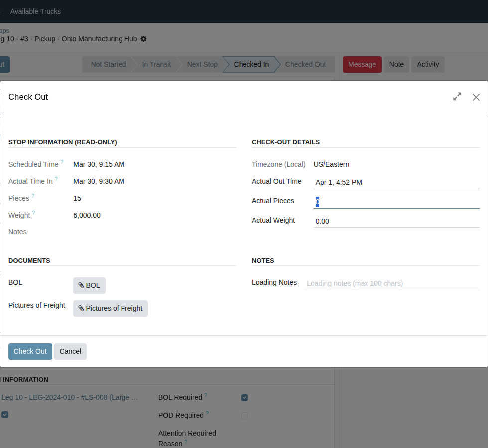Screen dimensions: 488x448
Task: Select the Checked In status stage
Action: pyautogui.click(x=251, y=64)
